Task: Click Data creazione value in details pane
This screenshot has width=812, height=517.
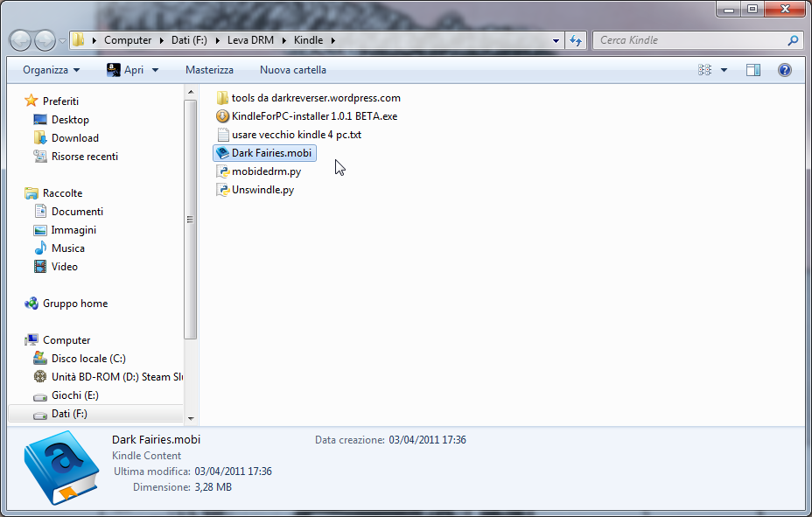Action: coord(427,440)
